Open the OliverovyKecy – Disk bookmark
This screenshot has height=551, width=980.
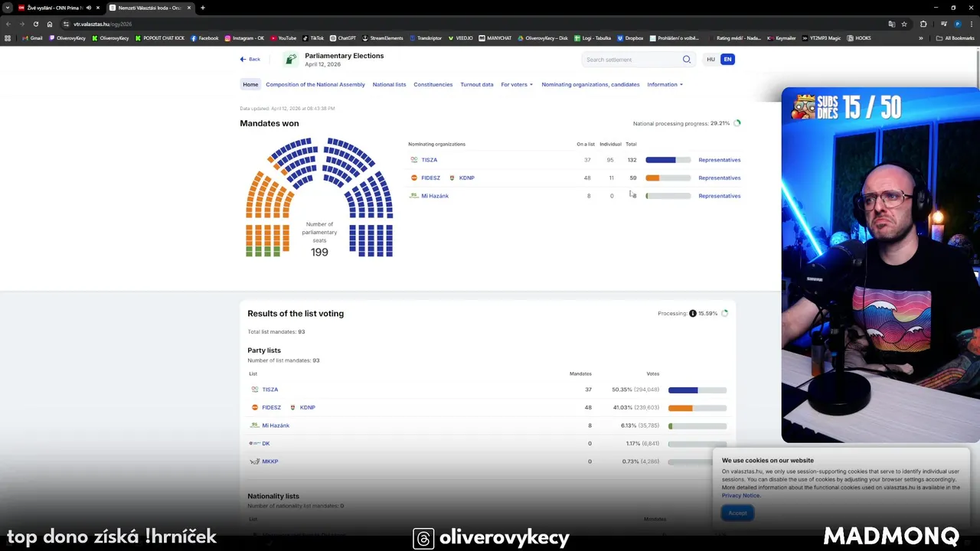coord(543,38)
